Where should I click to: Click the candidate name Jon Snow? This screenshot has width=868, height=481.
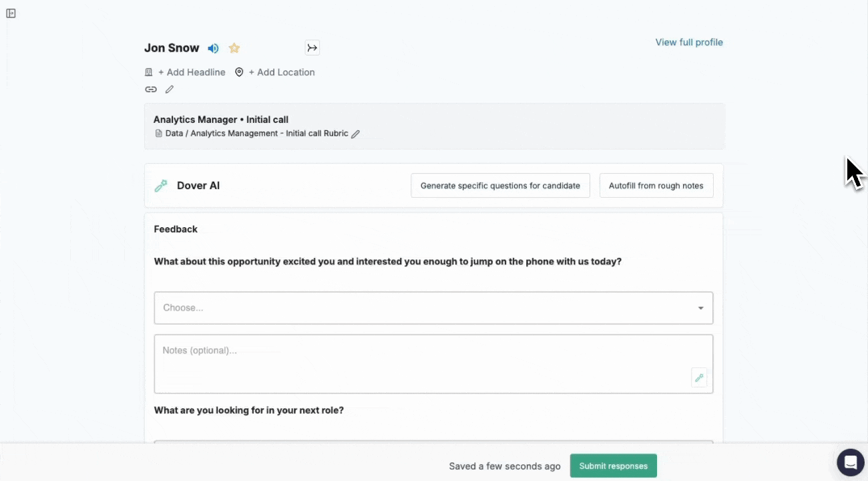[172, 48]
